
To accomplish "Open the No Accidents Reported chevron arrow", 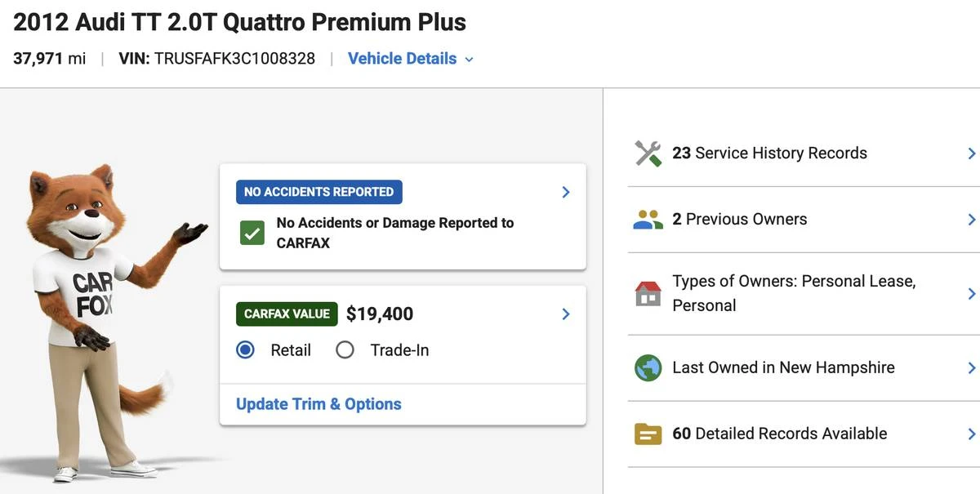I will [x=566, y=192].
